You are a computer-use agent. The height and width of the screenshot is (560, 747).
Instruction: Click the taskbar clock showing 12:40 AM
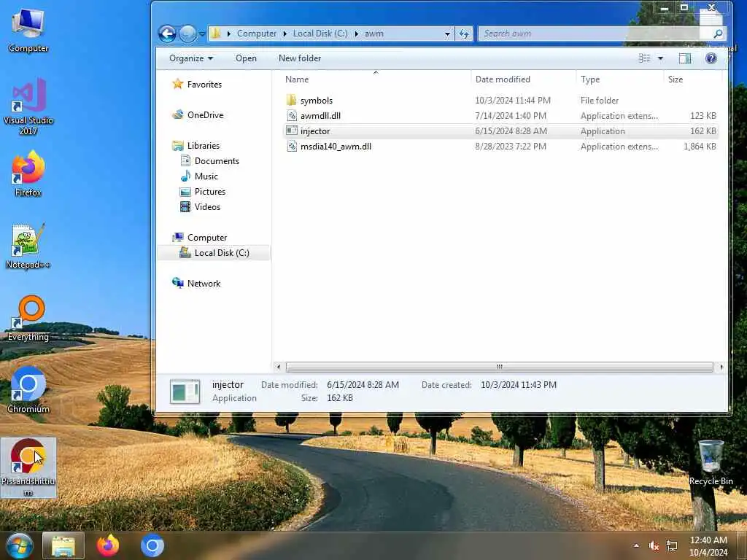pos(708,545)
